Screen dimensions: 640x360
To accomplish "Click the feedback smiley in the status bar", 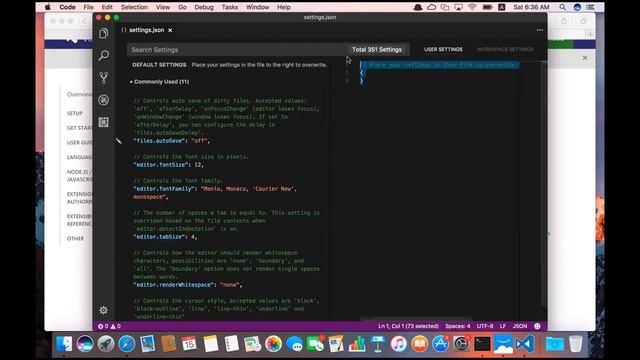I will (537, 326).
